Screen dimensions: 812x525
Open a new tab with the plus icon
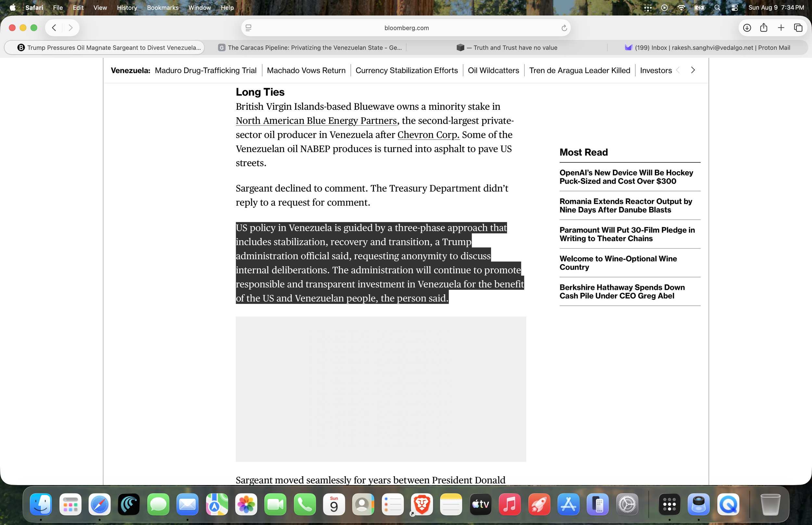click(x=781, y=28)
